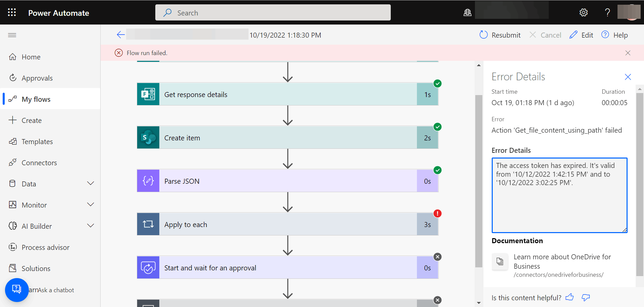This screenshot has height=307, width=644.
Task: Click the SharePoint icon on Create item
Action: 148,138
